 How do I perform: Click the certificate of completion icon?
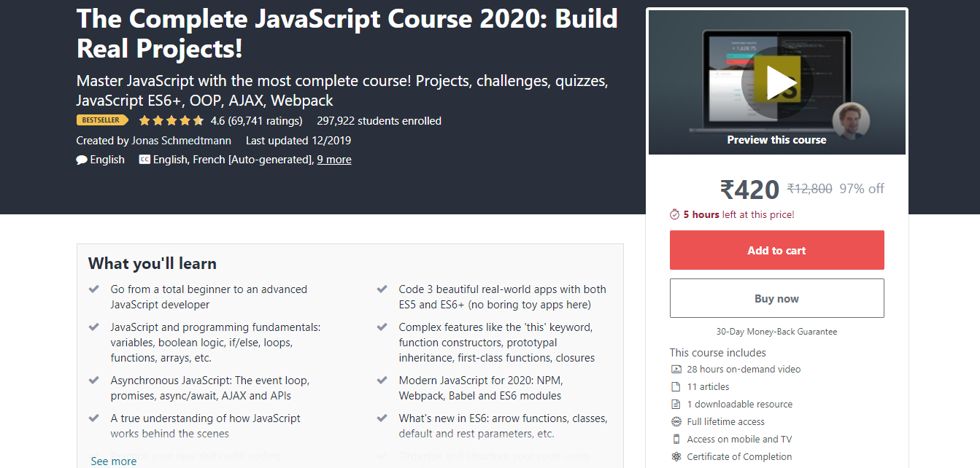[676, 457]
